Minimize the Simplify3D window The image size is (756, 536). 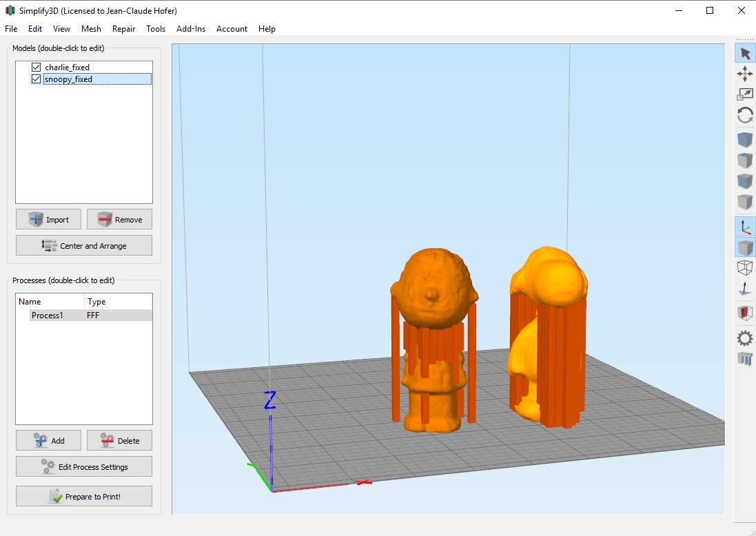coord(679,10)
